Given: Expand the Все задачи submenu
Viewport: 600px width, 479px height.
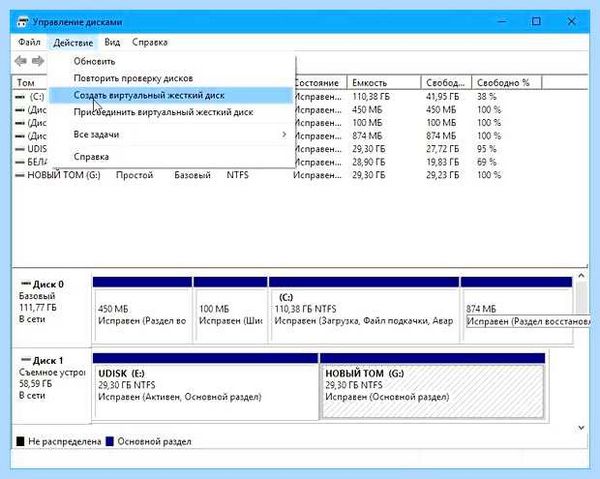Looking at the screenshot, I should pyautogui.click(x=171, y=135).
